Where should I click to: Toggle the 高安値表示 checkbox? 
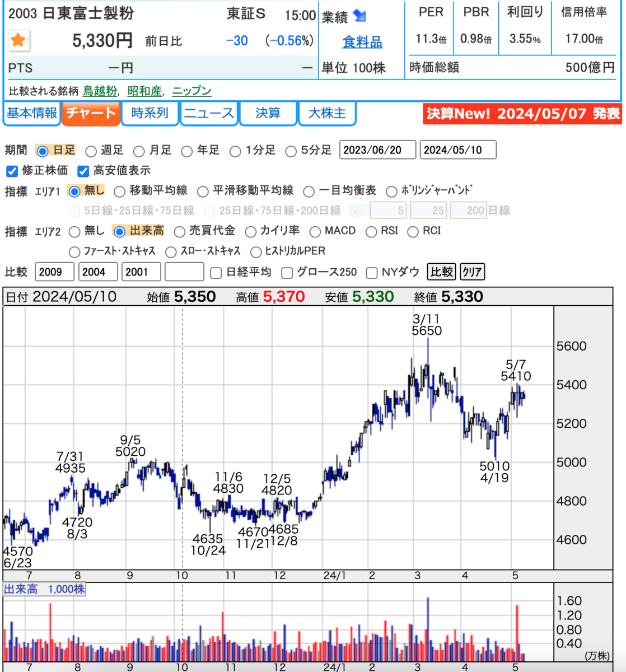(83, 171)
